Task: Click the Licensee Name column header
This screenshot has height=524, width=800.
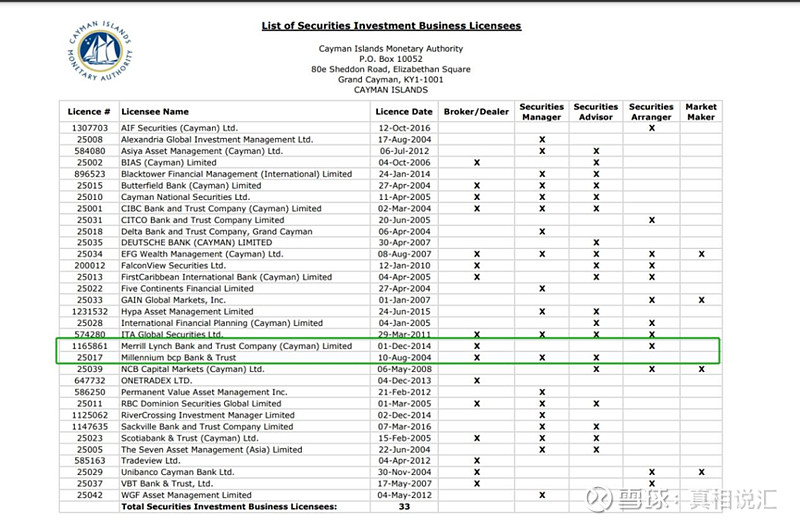Action: [155, 112]
